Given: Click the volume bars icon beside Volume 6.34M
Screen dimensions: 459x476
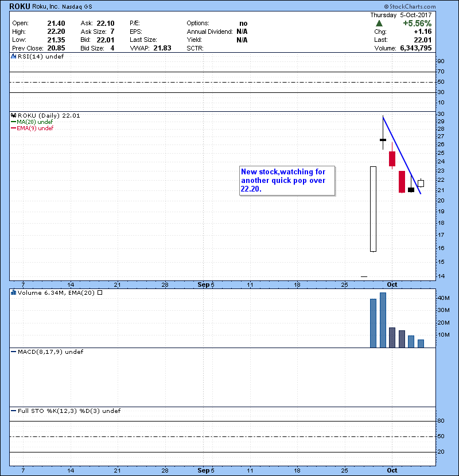Looking at the screenshot, I should 13,292.
